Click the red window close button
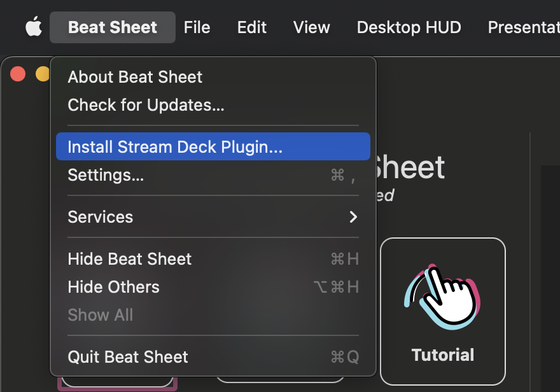Screen dimensions: 560x392 [x=18, y=74]
